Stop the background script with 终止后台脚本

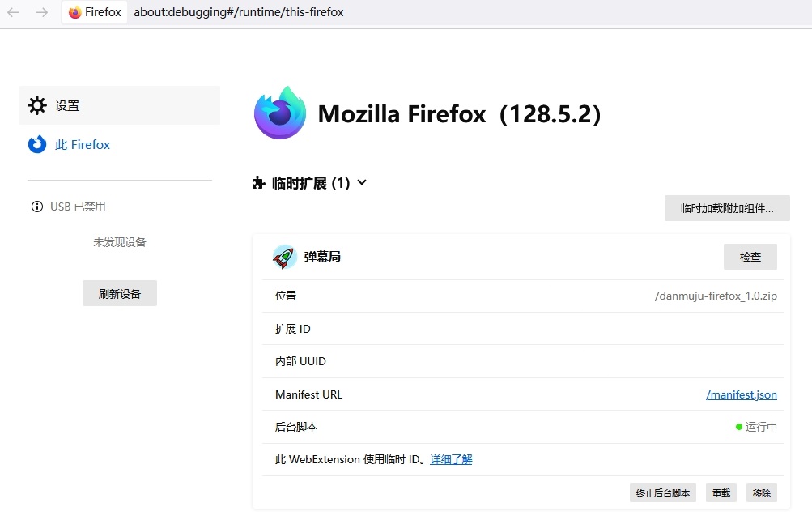pyautogui.click(x=662, y=492)
